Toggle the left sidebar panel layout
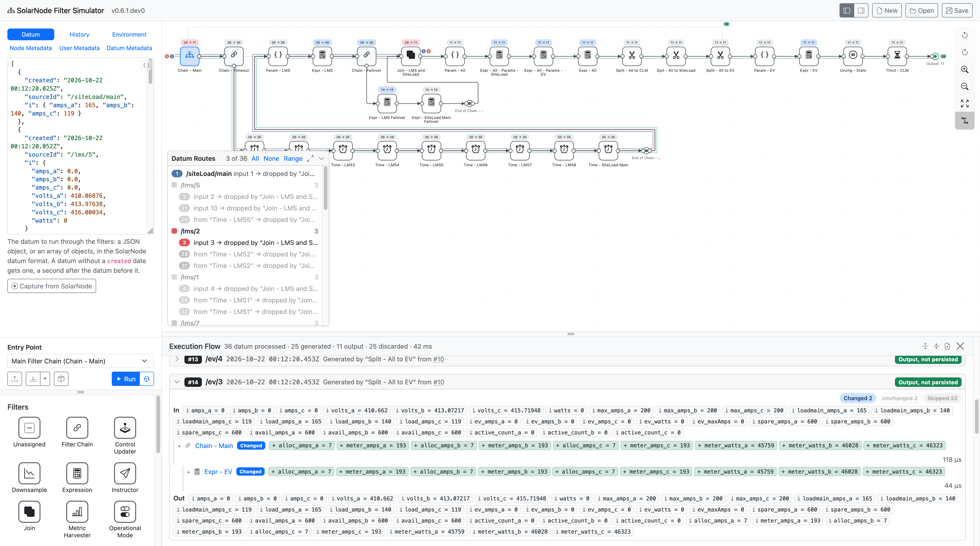Screen dimensions: 980x546 [847, 11]
